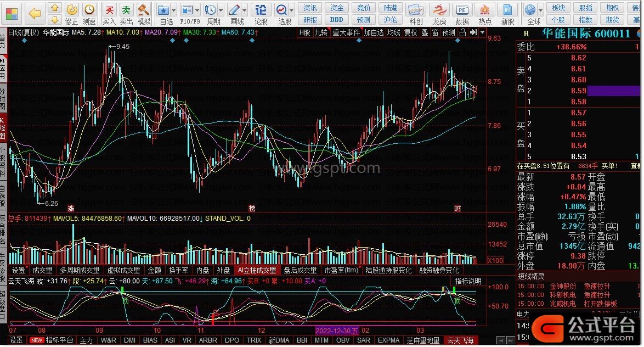
Task: Select the 新DMA indicator tab
Action: [279, 340]
